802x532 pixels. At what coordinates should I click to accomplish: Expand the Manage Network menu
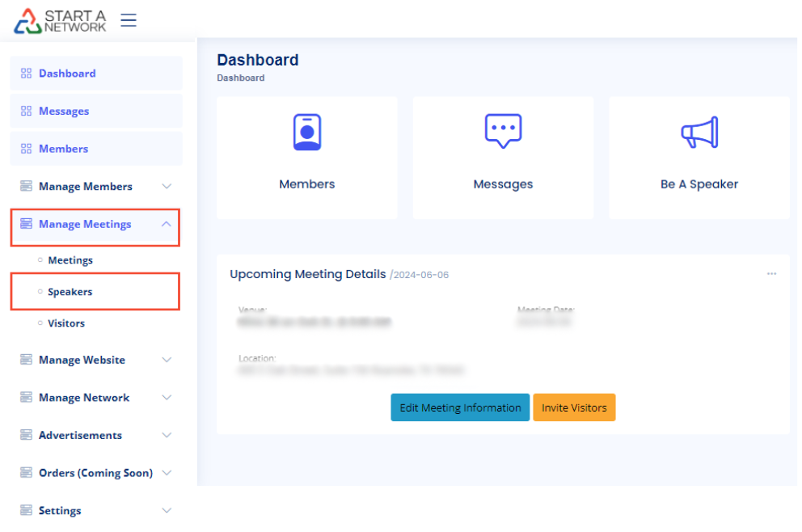167,398
